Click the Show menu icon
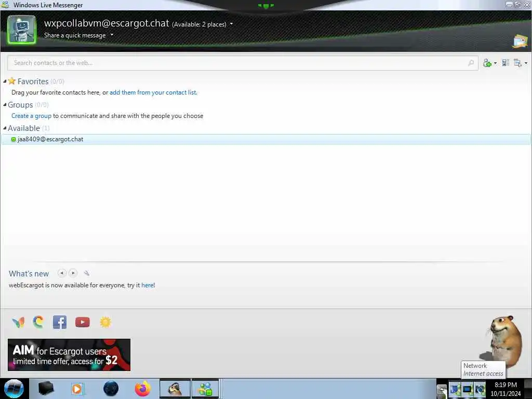This screenshot has width=532, height=399. (x=518, y=63)
